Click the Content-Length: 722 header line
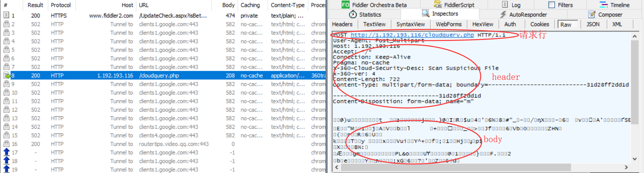The width and height of the screenshot is (644, 173). coord(366,79)
